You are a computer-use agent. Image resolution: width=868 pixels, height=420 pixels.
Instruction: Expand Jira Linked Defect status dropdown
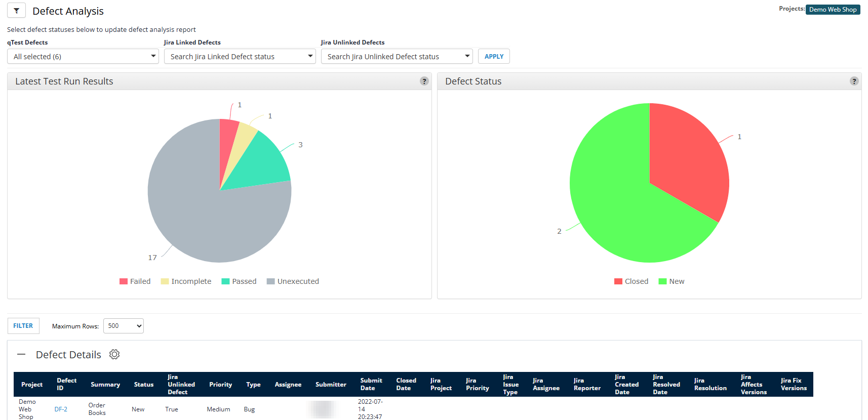coord(240,57)
